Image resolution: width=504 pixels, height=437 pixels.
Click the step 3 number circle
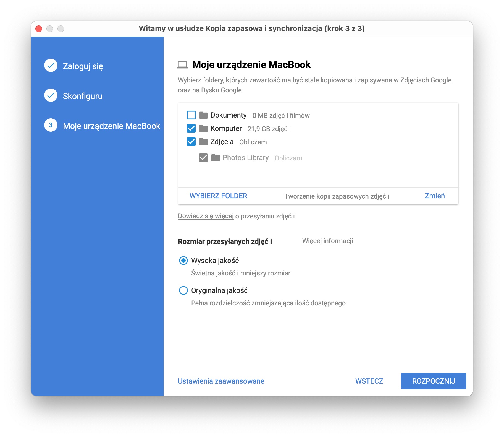coord(51,125)
